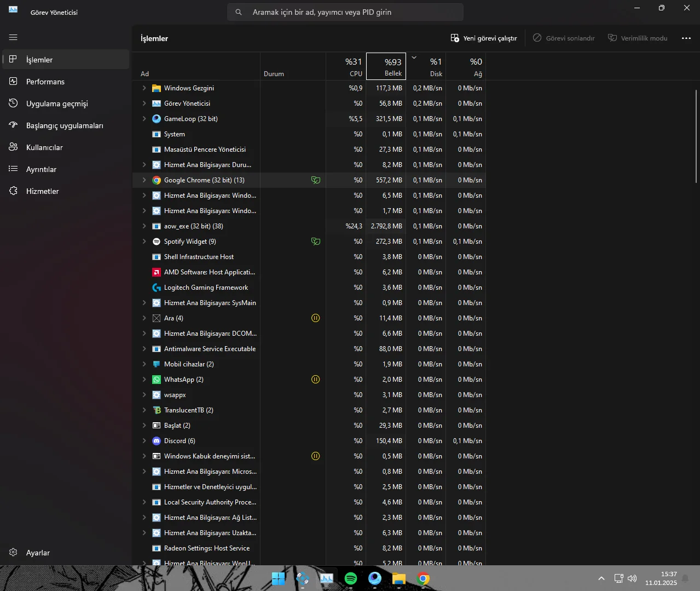700x591 pixels.
Task: Show hidden system tray icons
Action: [601, 578]
